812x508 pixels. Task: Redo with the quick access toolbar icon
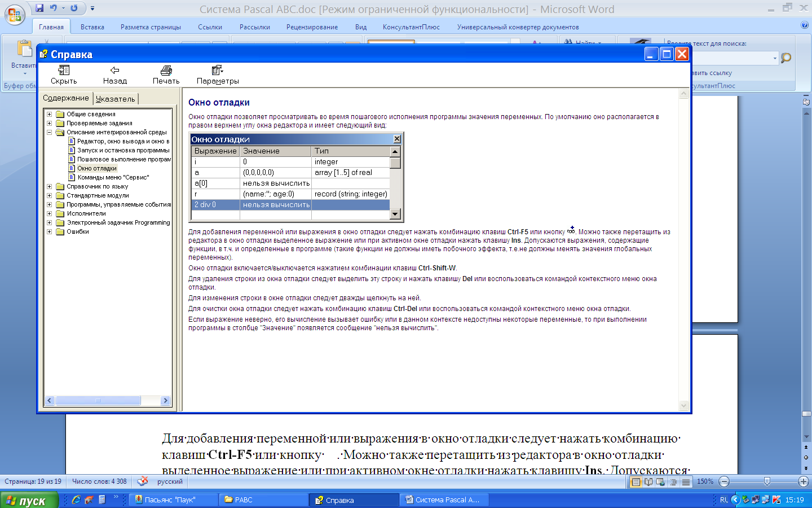pyautogui.click(x=74, y=8)
